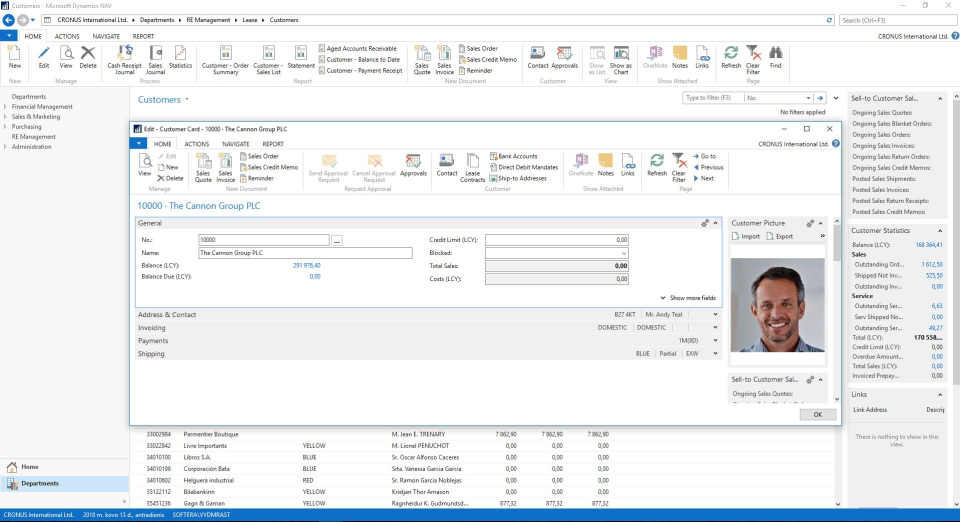Image resolution: width=960 pixels, height=522 pixels.
Task: Select RE Management in navigation pane
Action: tap(34, 136)
